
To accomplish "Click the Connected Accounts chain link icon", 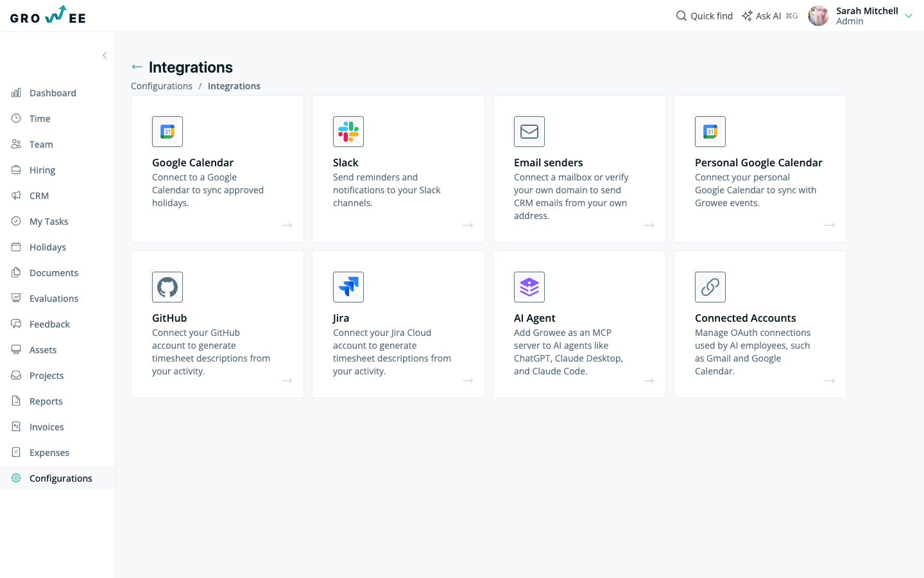I will coord(710,287).
